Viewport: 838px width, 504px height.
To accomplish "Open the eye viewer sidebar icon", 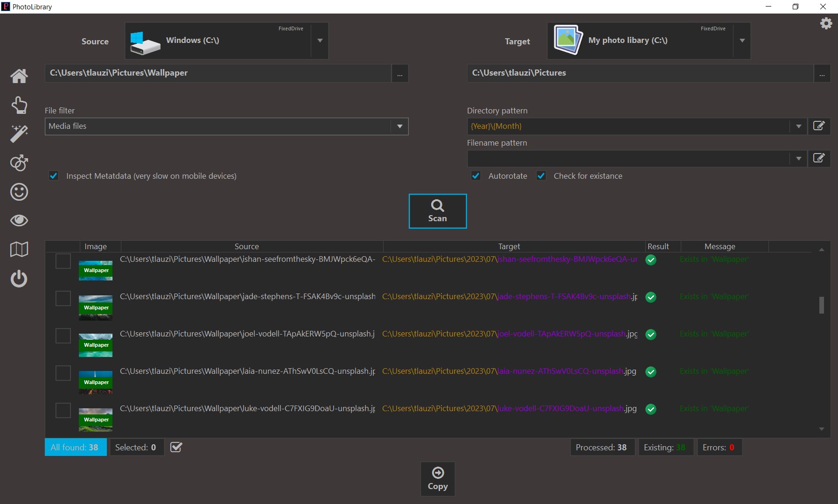I will [19, 221].
